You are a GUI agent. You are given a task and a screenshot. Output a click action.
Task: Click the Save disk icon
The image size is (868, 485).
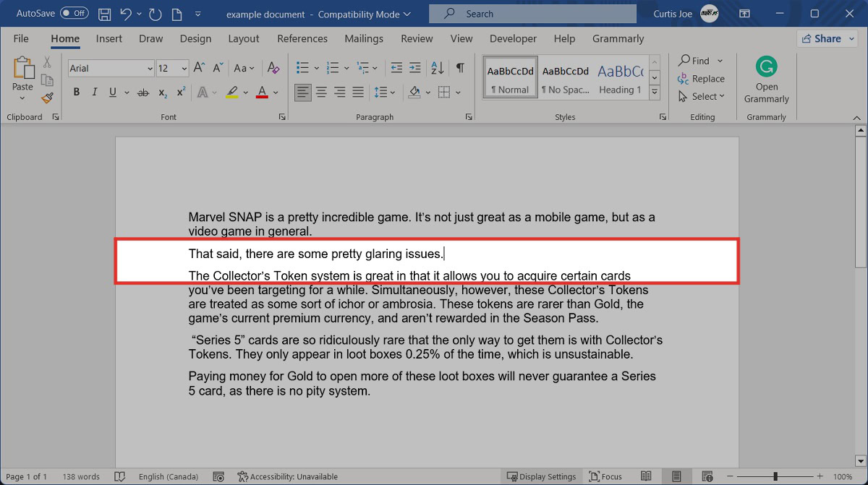point(104,14)
